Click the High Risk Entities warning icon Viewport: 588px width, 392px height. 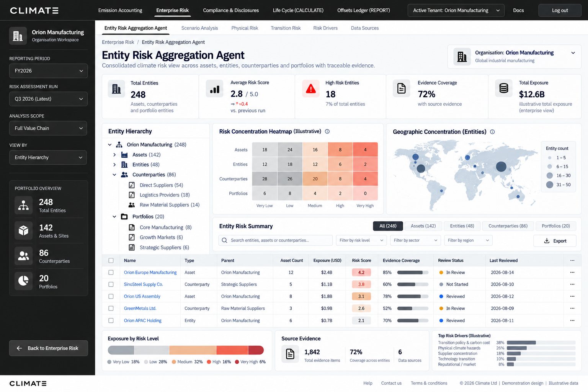point(311,89)
